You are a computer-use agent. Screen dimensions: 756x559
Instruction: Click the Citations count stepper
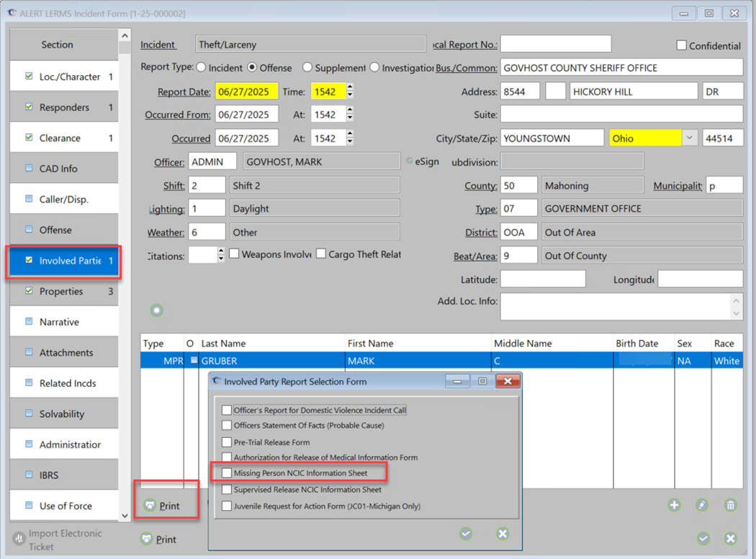click(x=221, y=255)
